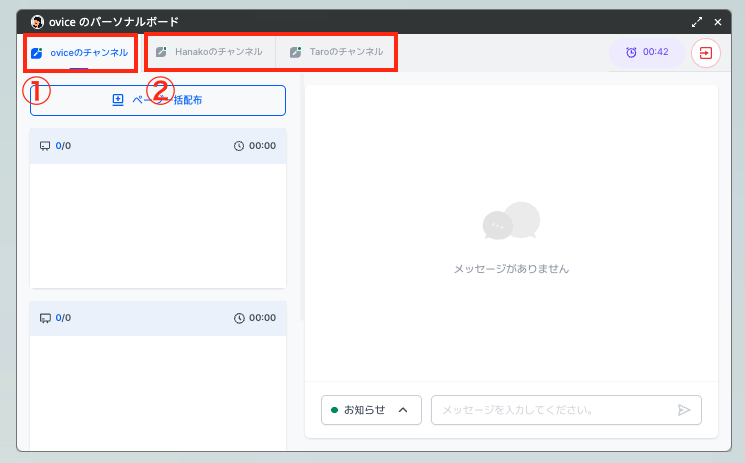This screenshot has height=463, width=745.
Task: Switch to oviceのチャンネル tab
Action: pos(80,53)
